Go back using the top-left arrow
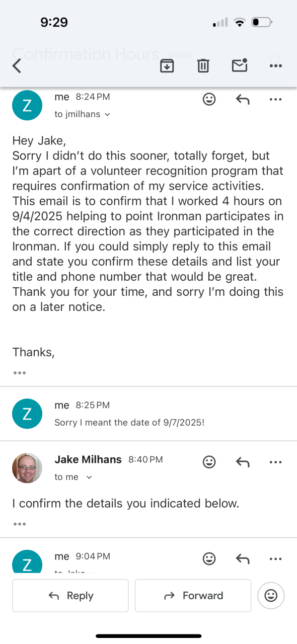Viewport: 297px width, 644px height. [x=17, y=65]
